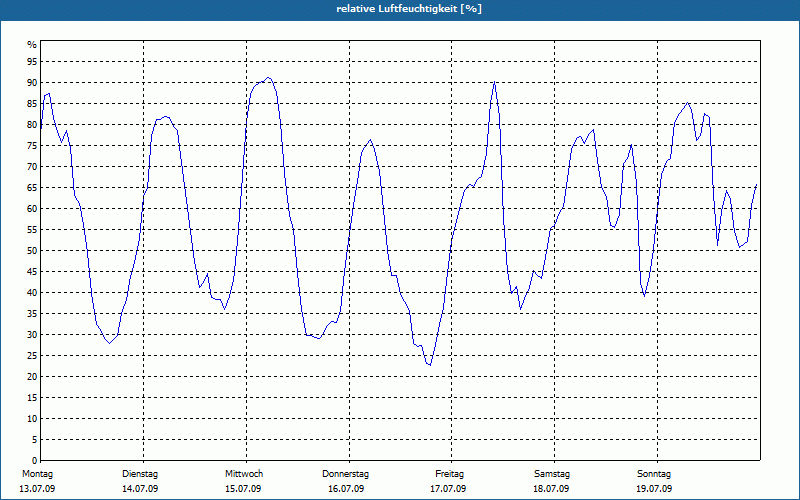Click the chart title 'relative Luftfeuchtigkeit [%]'
The height and width of the screenshot is (500, 800).
[x=409, y=9]
